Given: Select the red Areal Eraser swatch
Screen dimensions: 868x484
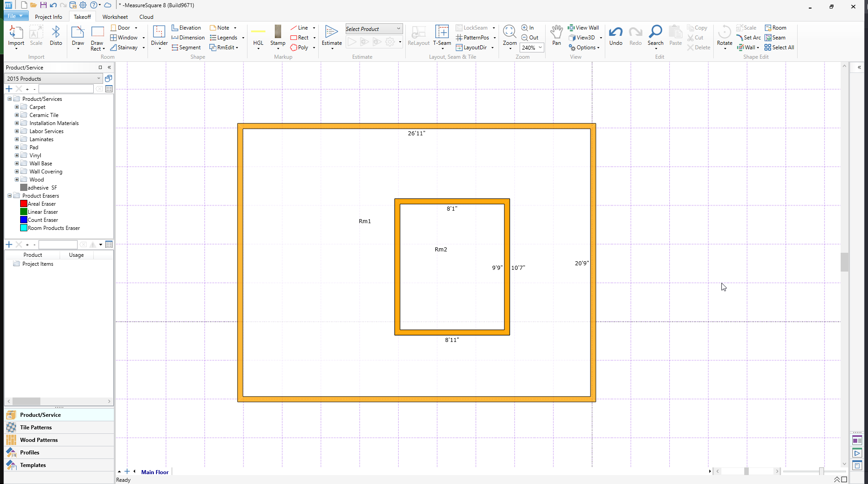Looking at the screenshot, I should click(x=24, y=204).
